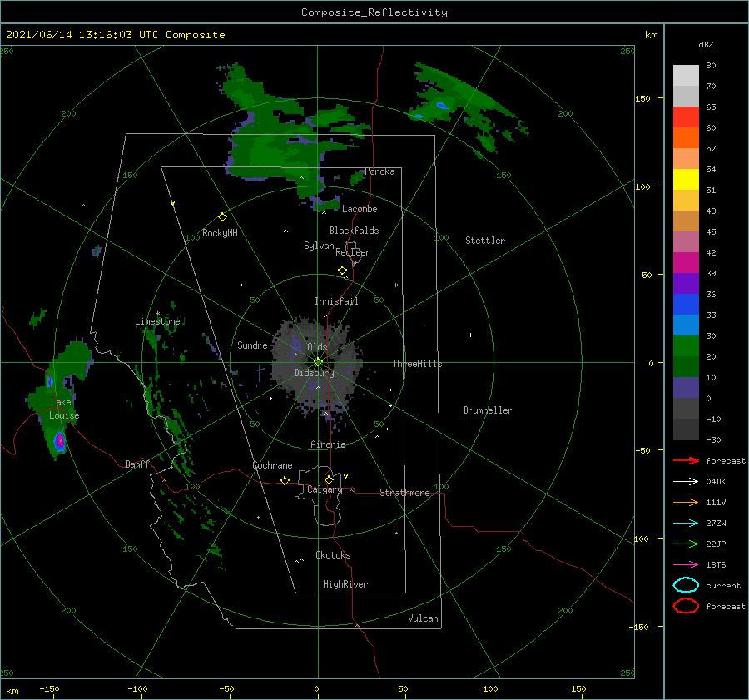Click the Sundre town label
Viewport: 749px width, 700px height.
(x=252, y=345)
